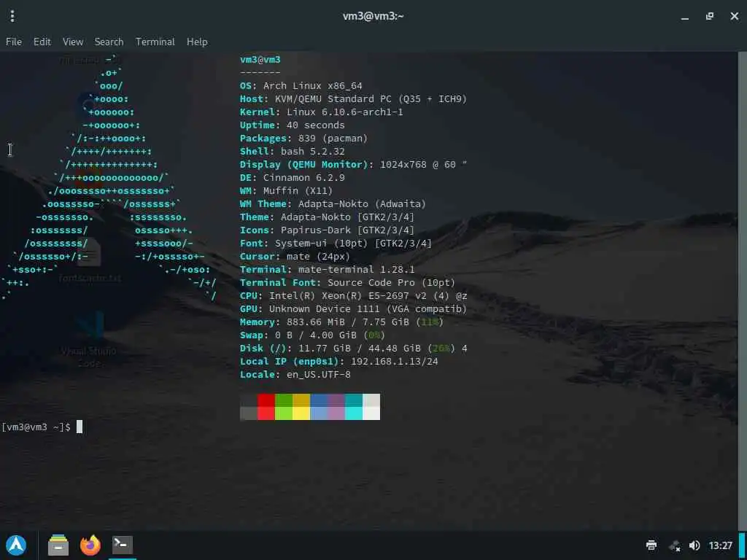Click the 'Uptime: 40 seconds' line
This screenshot has width=747, height=560.
[x=292, y=125]
